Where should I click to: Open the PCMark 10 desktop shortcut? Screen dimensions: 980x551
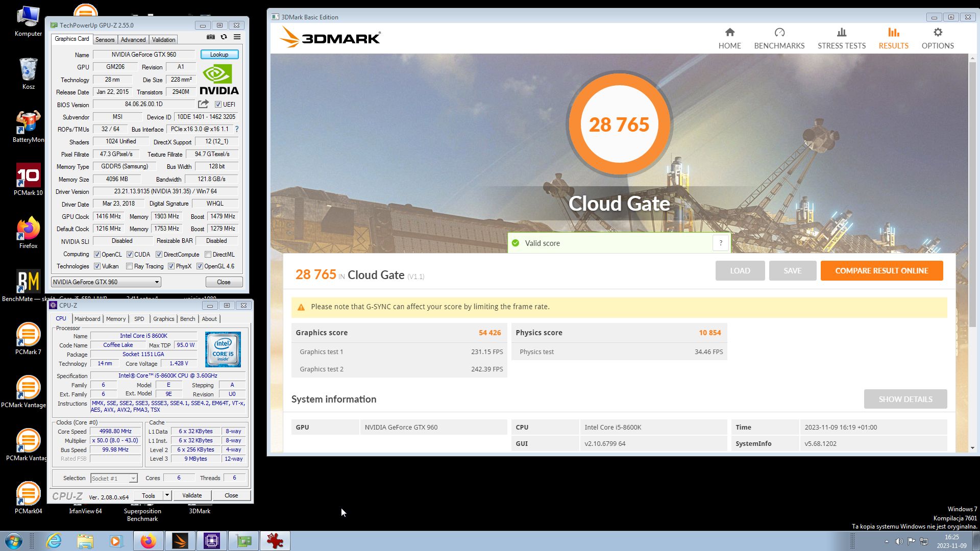[28, 180]
